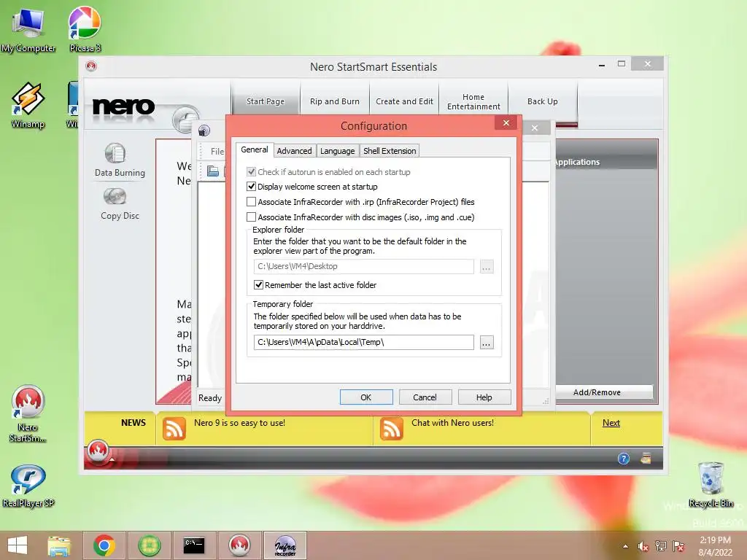This screenshot has width=747, height=560.
Task: Open 'Chat with Nero users!' news item
Action: tap(452, 423)
